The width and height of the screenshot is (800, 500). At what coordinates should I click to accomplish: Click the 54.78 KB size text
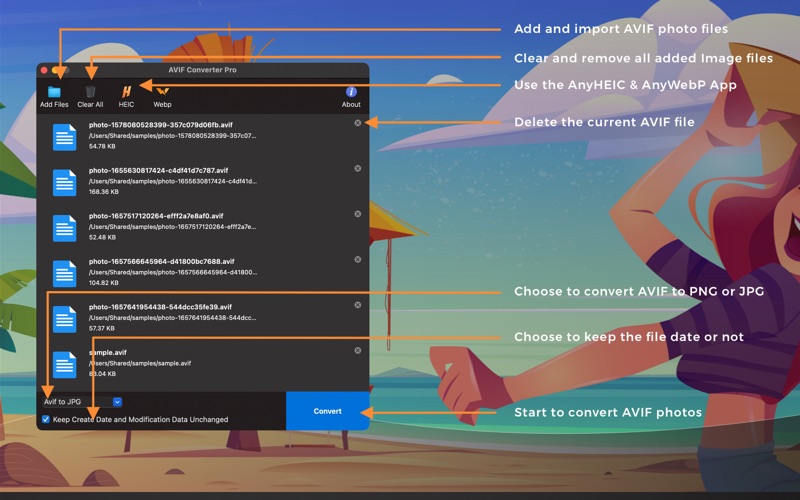(x=102, y=146)
